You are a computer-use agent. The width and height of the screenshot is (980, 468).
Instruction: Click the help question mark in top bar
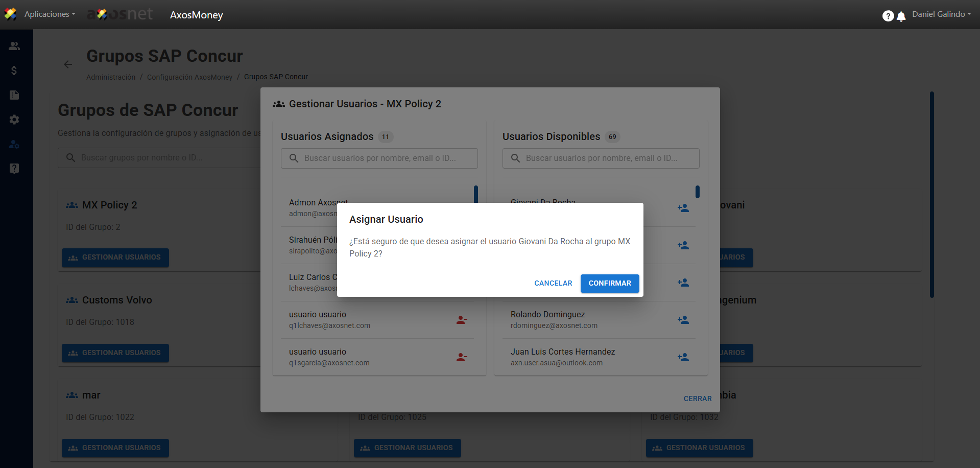click(x=888, y=16)
